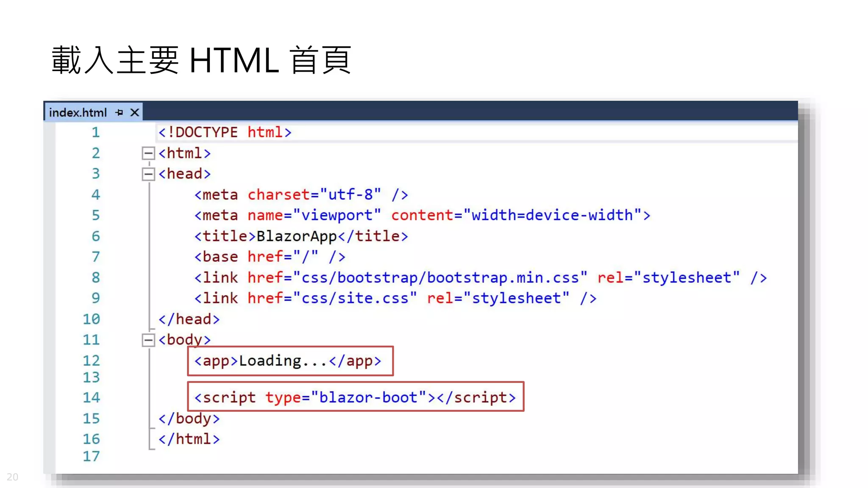
Task: Click the <!DOCTYPE html> declaration line
Action: (x=225, y=132)
